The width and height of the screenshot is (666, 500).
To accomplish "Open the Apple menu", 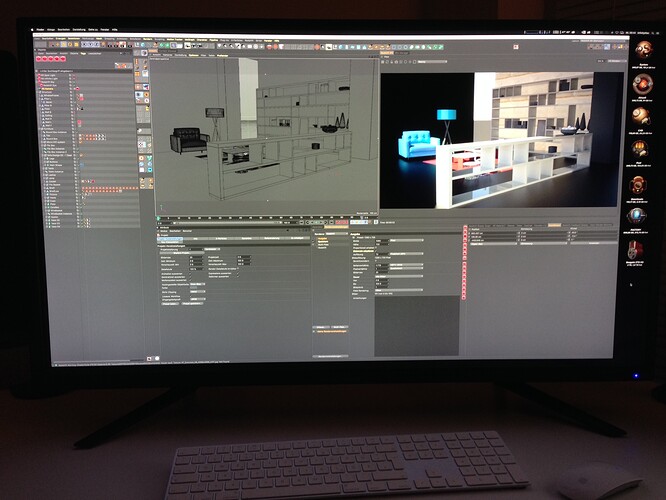I will pyautogui.click(x=32, y=30).
